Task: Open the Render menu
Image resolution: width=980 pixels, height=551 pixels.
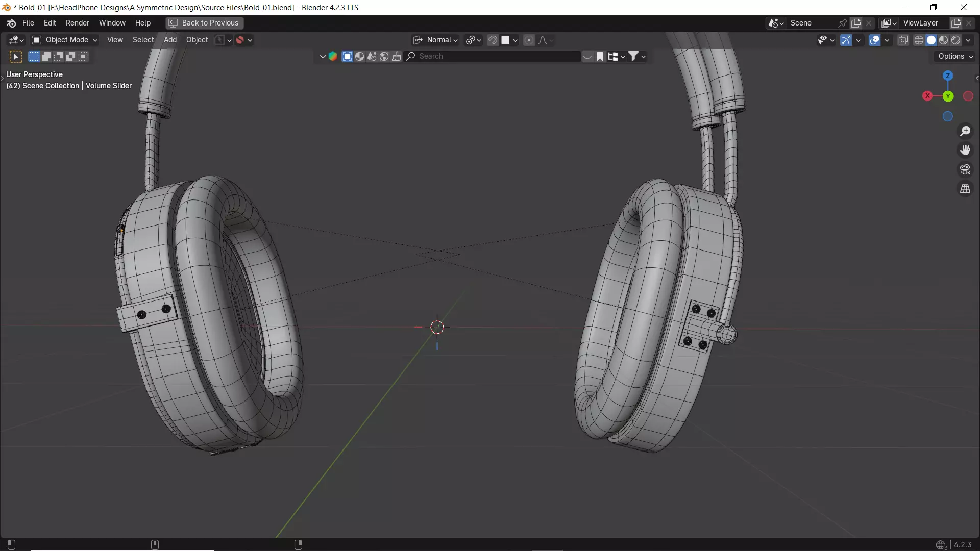Action: click(x=78, y=23)
